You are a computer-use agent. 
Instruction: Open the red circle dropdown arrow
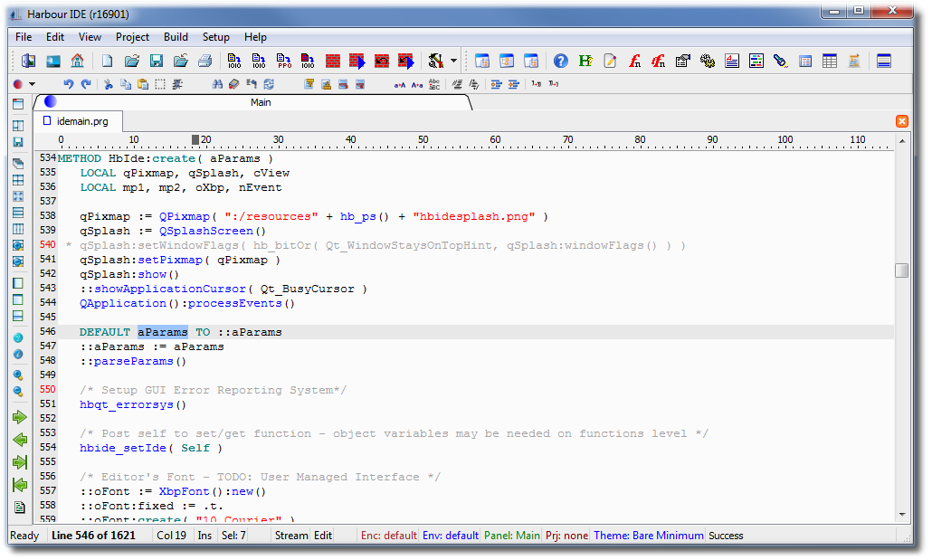pos(33,84)
